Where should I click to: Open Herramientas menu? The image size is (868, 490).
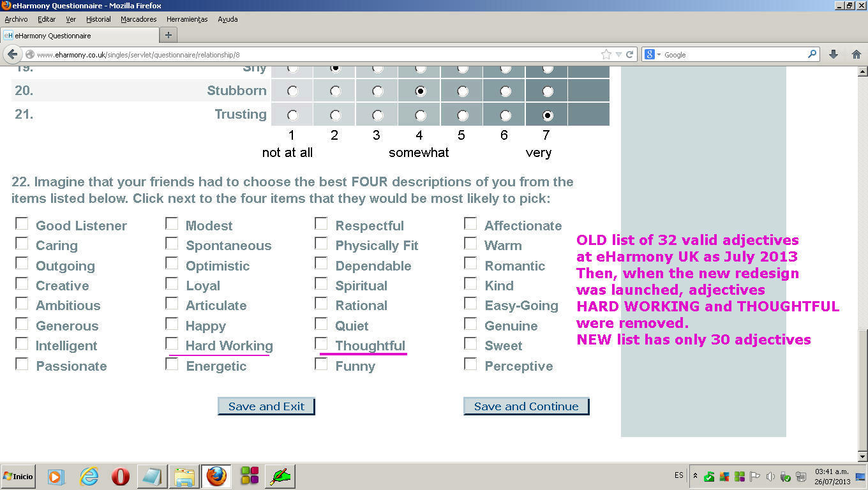187,19
